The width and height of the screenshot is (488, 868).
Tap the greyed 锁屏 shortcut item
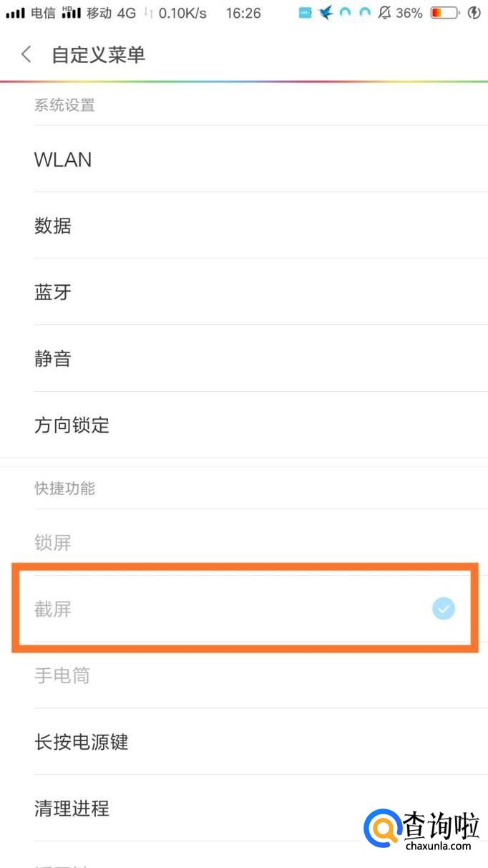[x=53, y=543]
